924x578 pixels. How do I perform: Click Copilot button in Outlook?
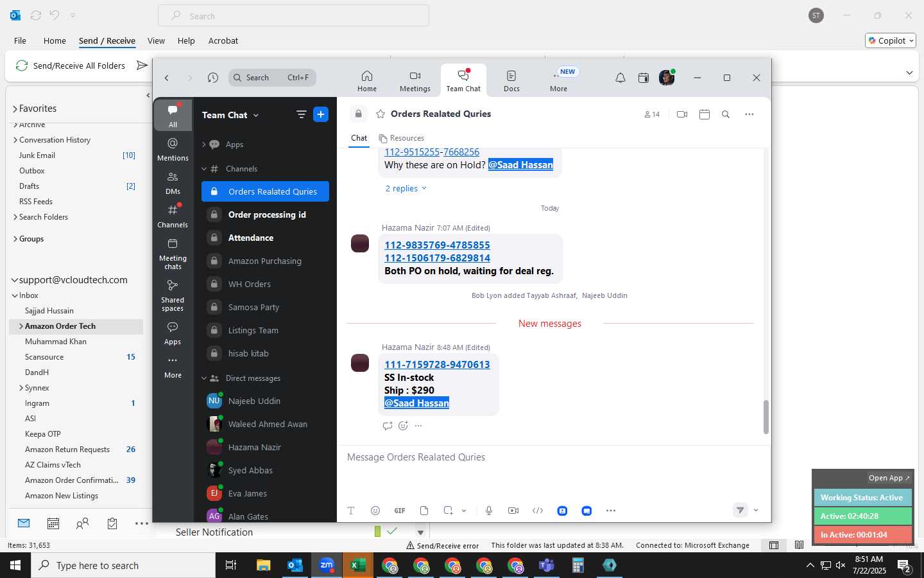point(891,40)
